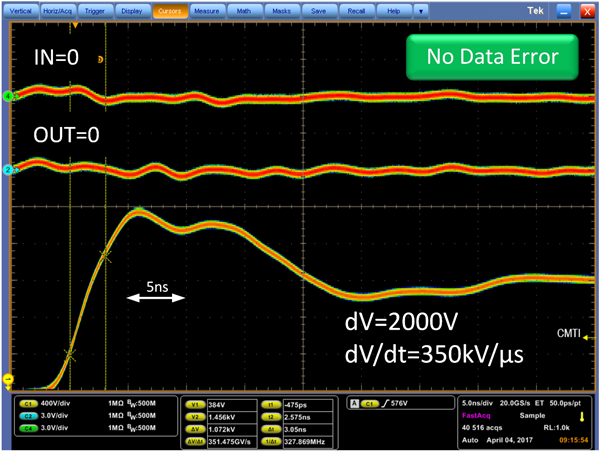This screenshot has height=451, width=600.
Task: Click the channel 1 ground marker
Action: pyautogui.click(x=8, y=379)
